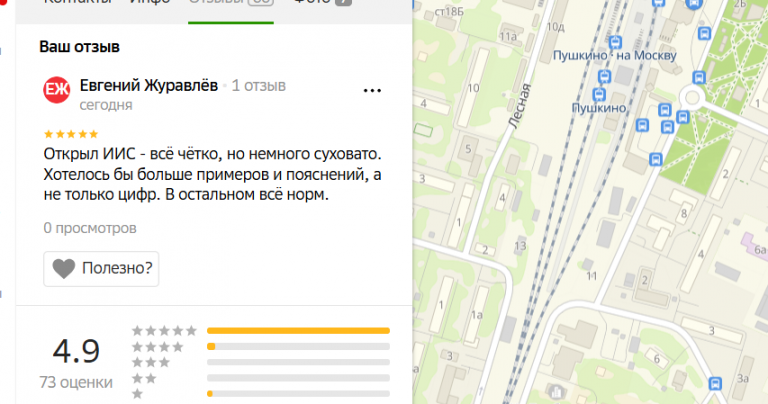
Task: Select train icon above 'Пушкино · на Москву' label
Action: pos(616,42)
